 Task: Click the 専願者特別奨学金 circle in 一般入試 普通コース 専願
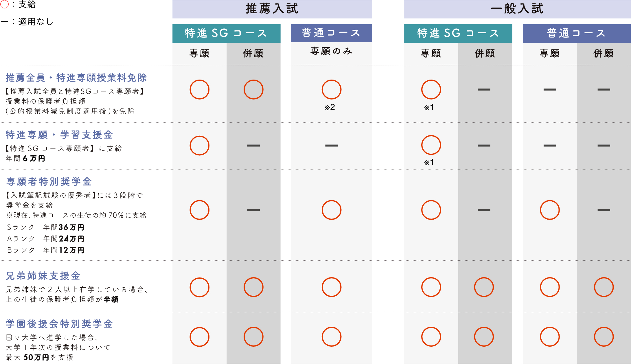click(550, 210)
